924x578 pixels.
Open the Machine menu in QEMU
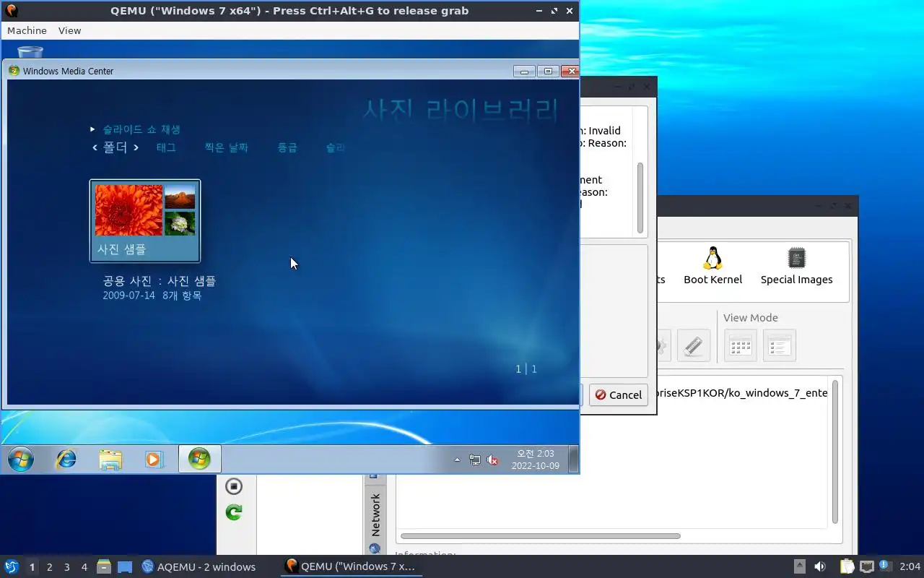tap(27, 30)
